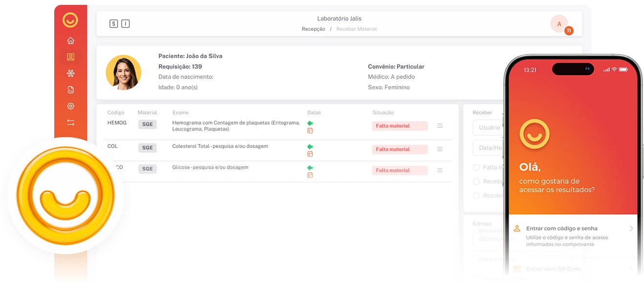Click the green arrow in HEMOG row
644x283 pixels.
tap(310, 123)
